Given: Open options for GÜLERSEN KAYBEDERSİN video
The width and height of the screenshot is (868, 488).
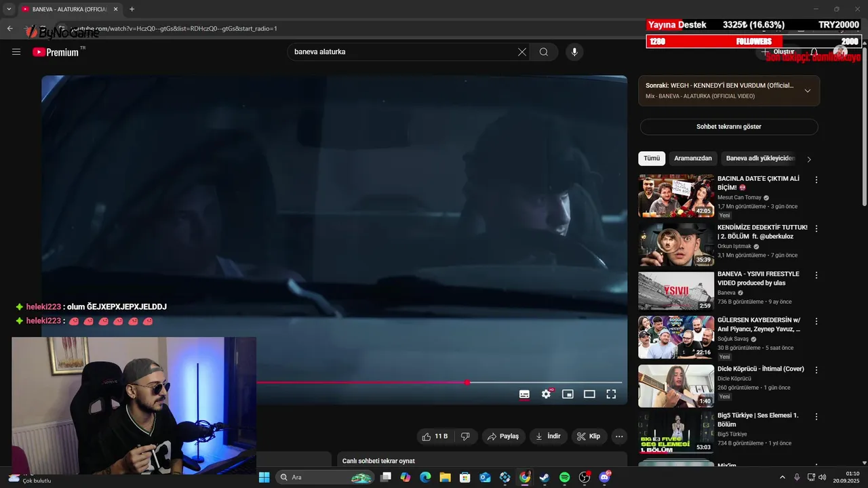Looking at the screenshot, I should (816, 321).
